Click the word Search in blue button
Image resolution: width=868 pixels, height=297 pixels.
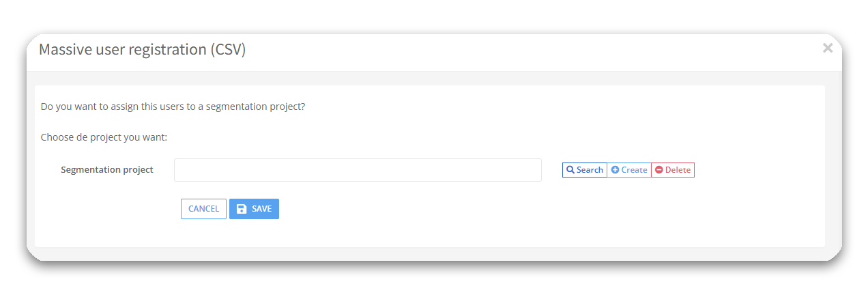(x=590, y=170)
